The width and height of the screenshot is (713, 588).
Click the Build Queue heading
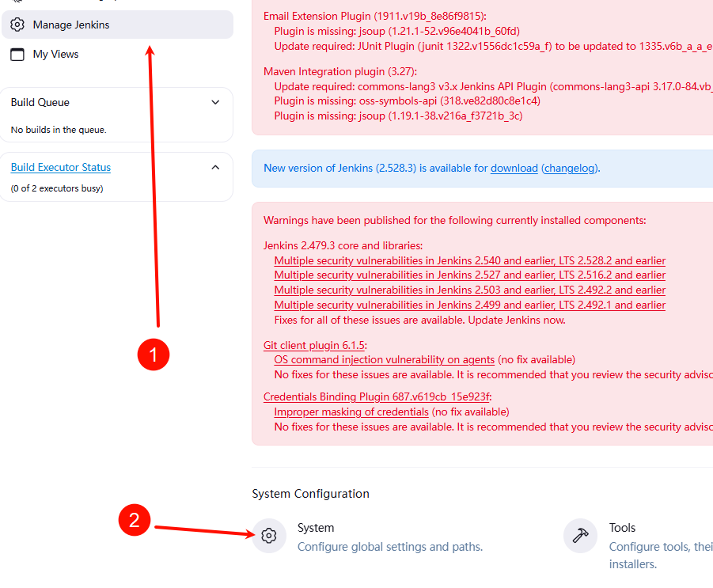pyautogui.click(x=40, y=102)
